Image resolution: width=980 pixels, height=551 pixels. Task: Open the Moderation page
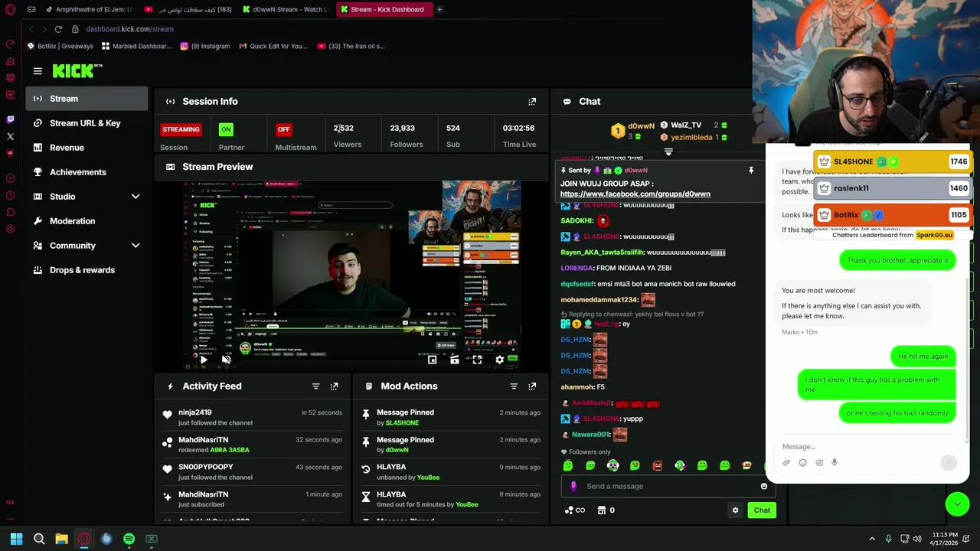click(x=87, y=221)
